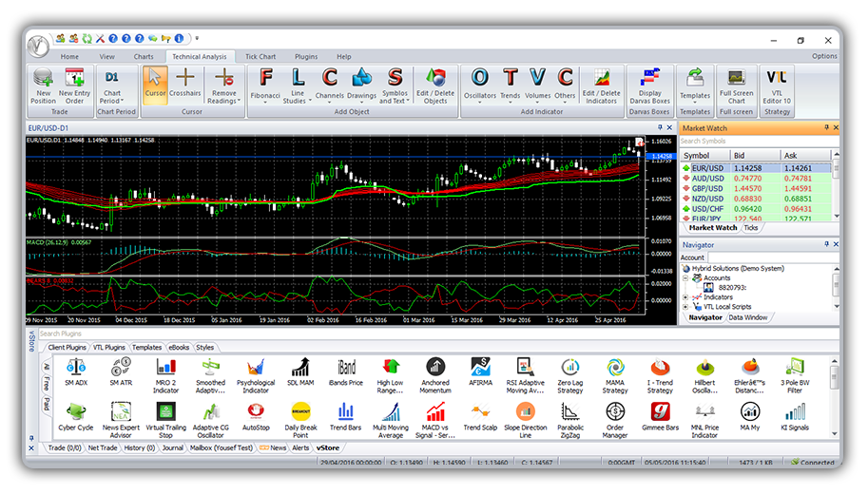Open eBooks store tab
Image resolution: width=868 pixels, height=495 pixels.
[x=179, y=348]
